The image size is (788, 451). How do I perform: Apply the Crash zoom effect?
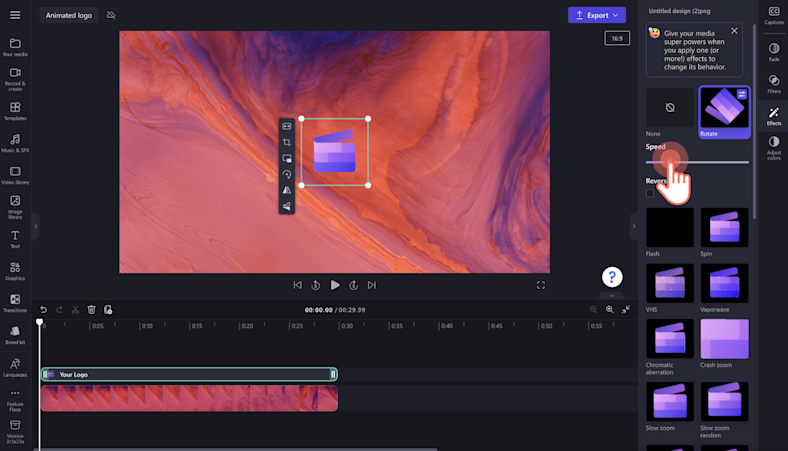[x=724, y=338]
